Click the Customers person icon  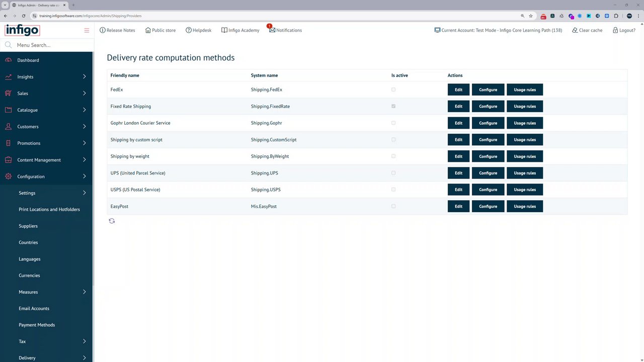point(8,127)
